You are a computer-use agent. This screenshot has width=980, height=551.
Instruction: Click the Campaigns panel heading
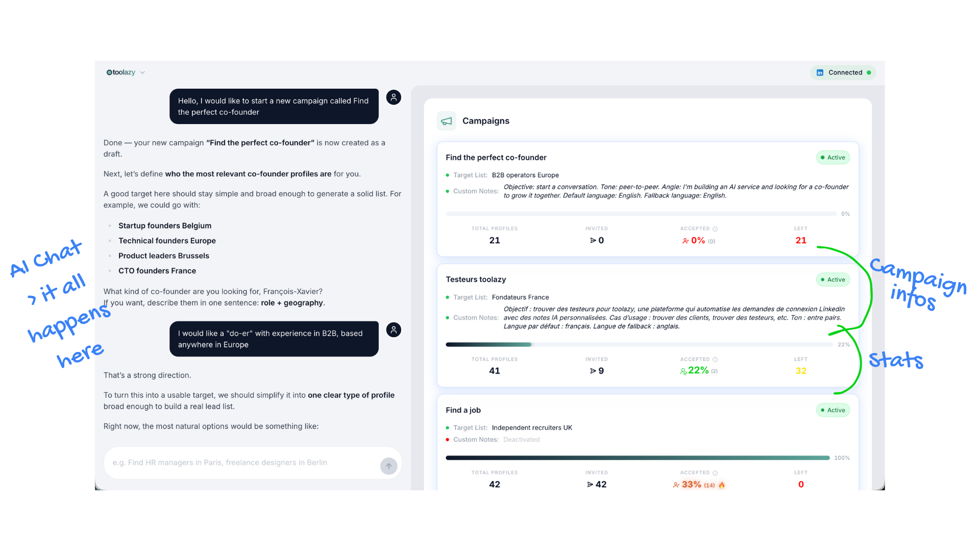tap(485, 121)
